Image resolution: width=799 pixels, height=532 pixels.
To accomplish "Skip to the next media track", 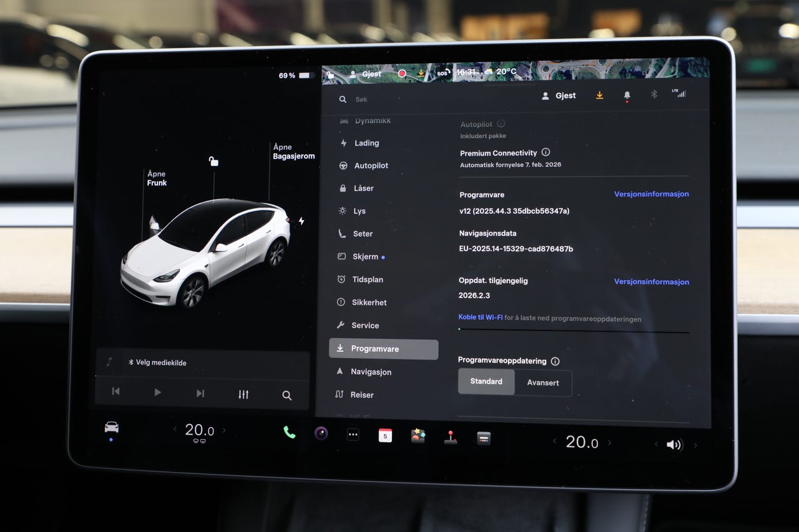I will (200, 393).
